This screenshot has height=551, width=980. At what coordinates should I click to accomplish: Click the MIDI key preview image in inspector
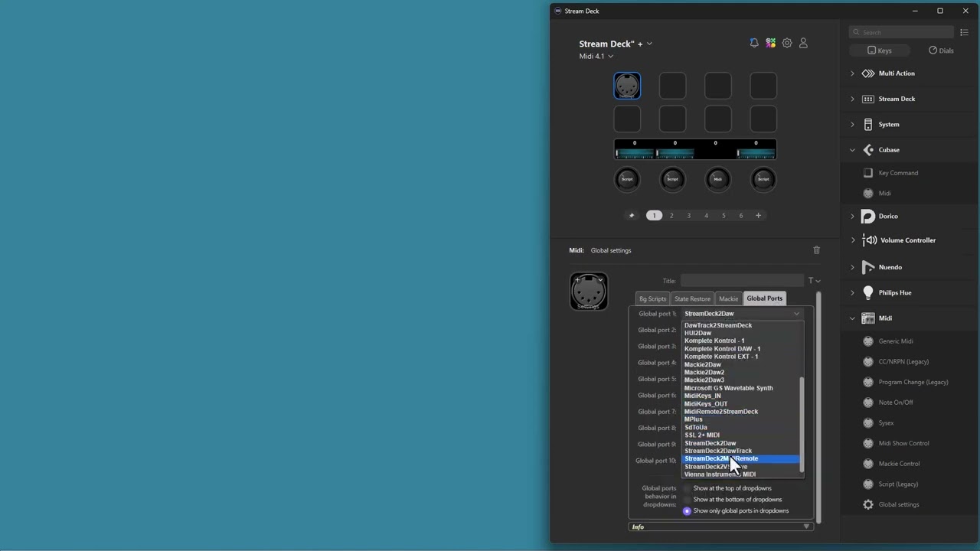coord(589,292)
